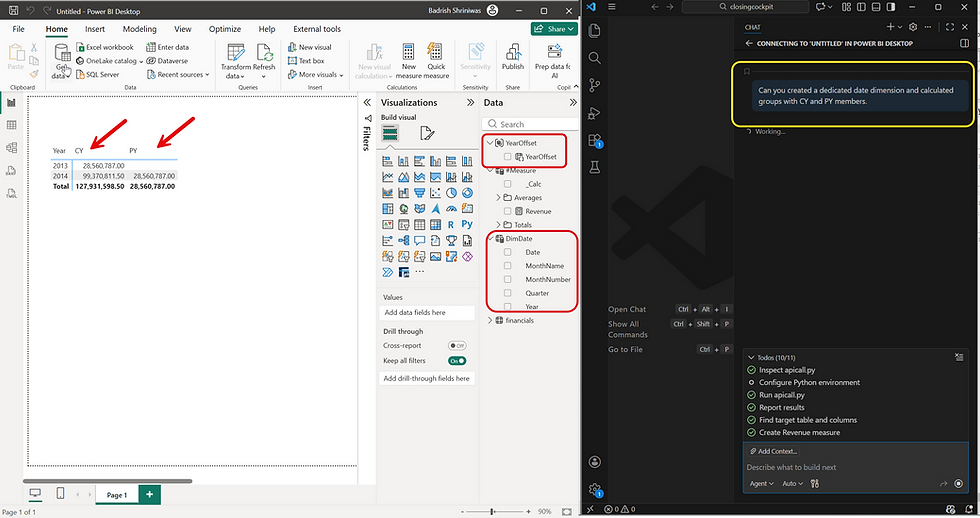
Task: Check the MonthName field checkbox
Action: 508,266
